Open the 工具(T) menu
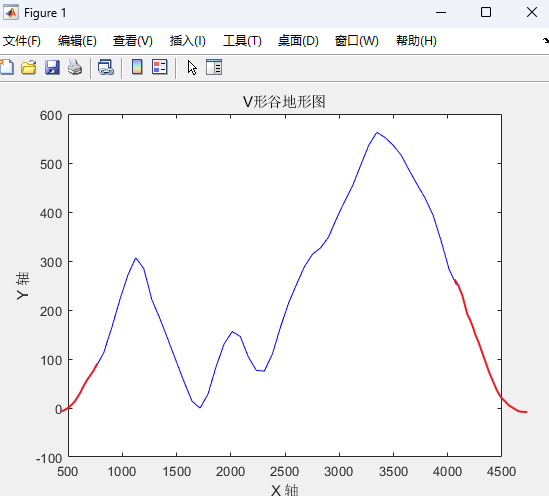 click(x=242, y=41)
